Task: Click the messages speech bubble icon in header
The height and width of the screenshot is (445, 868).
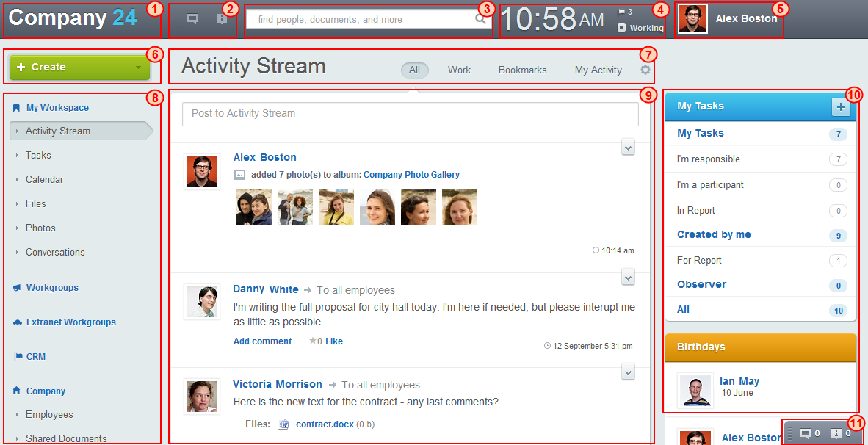Action: (x=192, y=20)
